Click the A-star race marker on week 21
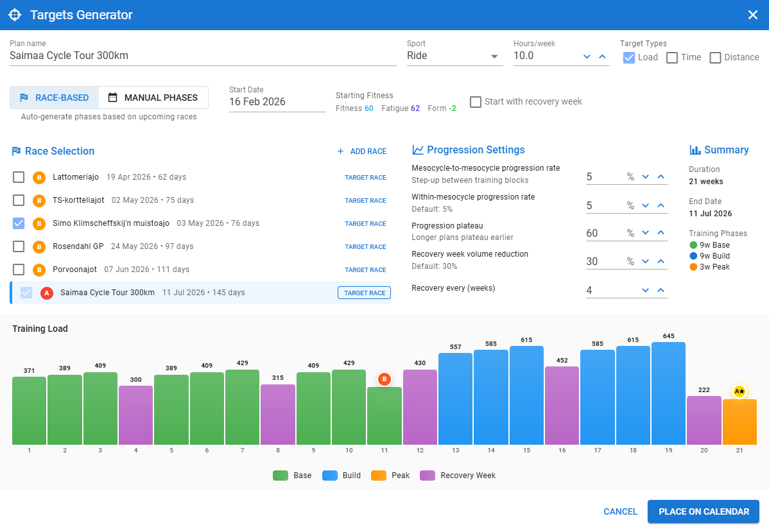The image size is (769, 532). click(739, 391)
